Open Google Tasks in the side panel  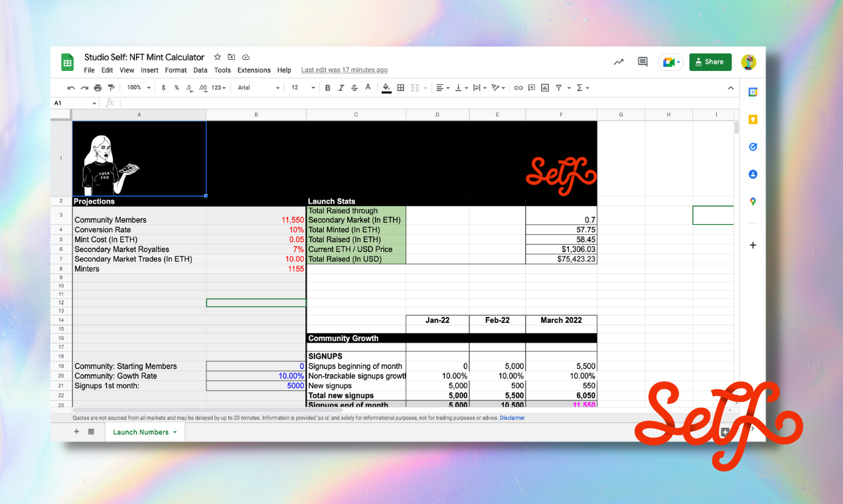(x=753, y=147)
